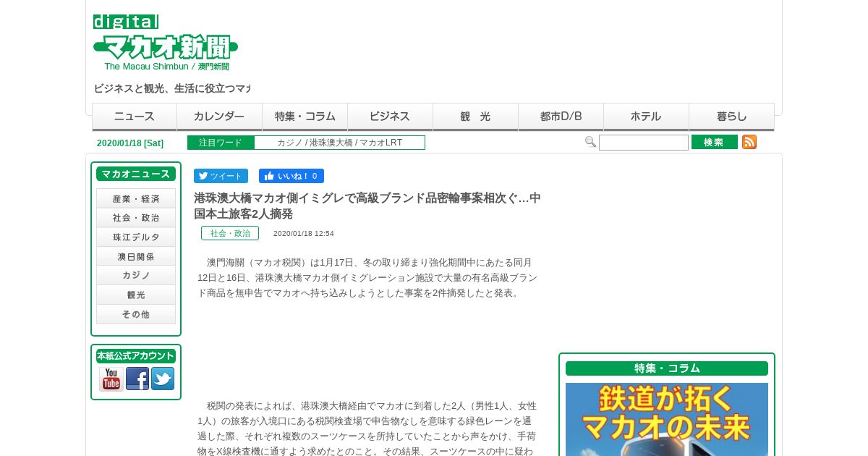The image size is (868, 456).
Task: Click the green 検索 search button
Action: [715, 142]
